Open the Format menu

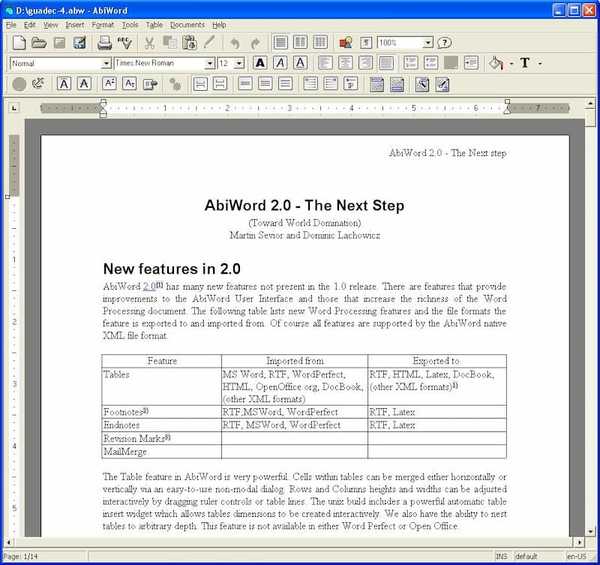[103, 25]
